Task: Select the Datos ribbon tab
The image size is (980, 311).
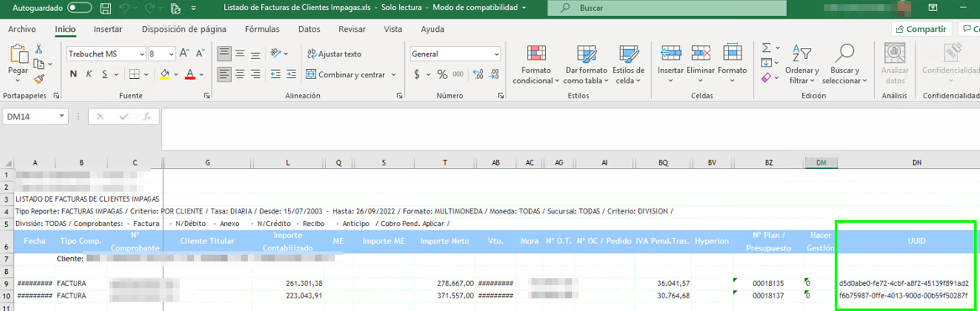Action: tap(309, 29)
